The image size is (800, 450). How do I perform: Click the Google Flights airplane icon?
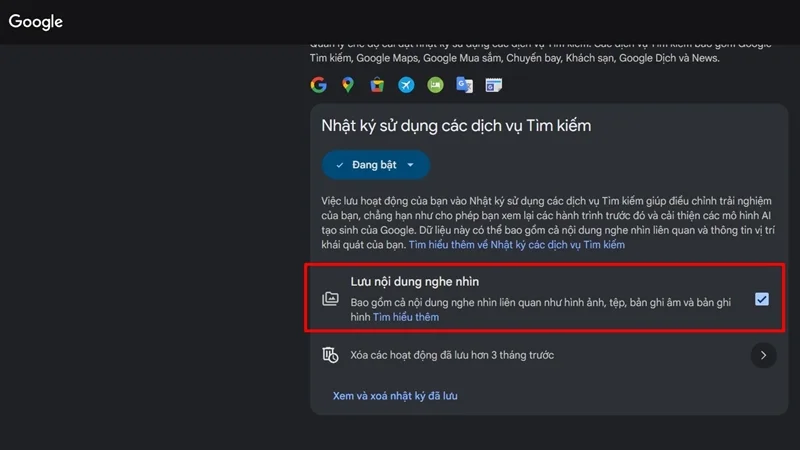click(x=406, y=85)
